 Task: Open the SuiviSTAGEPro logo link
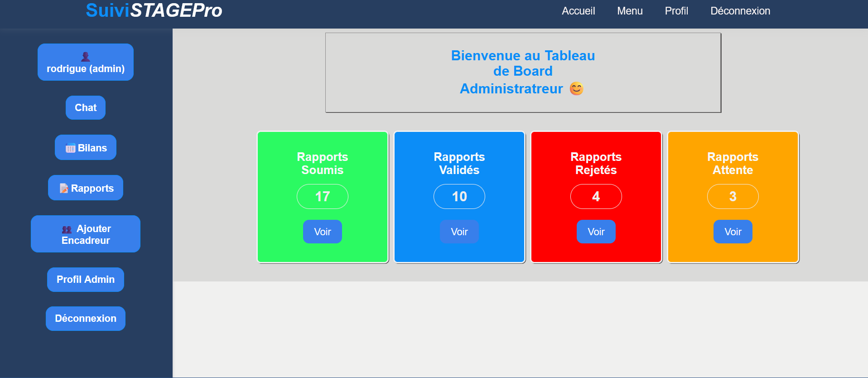click(154, 10)
